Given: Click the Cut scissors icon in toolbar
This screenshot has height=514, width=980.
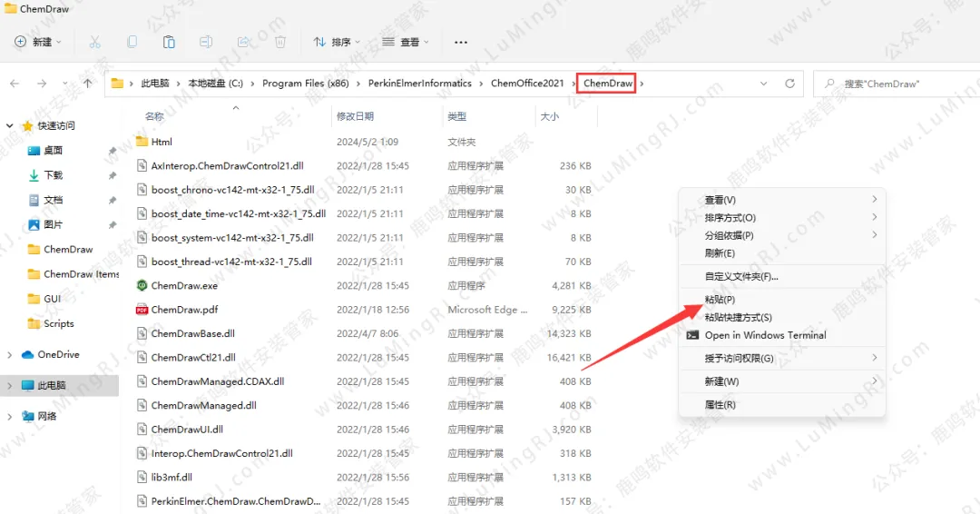Looking at the screenshot, I should pos(94,42).
